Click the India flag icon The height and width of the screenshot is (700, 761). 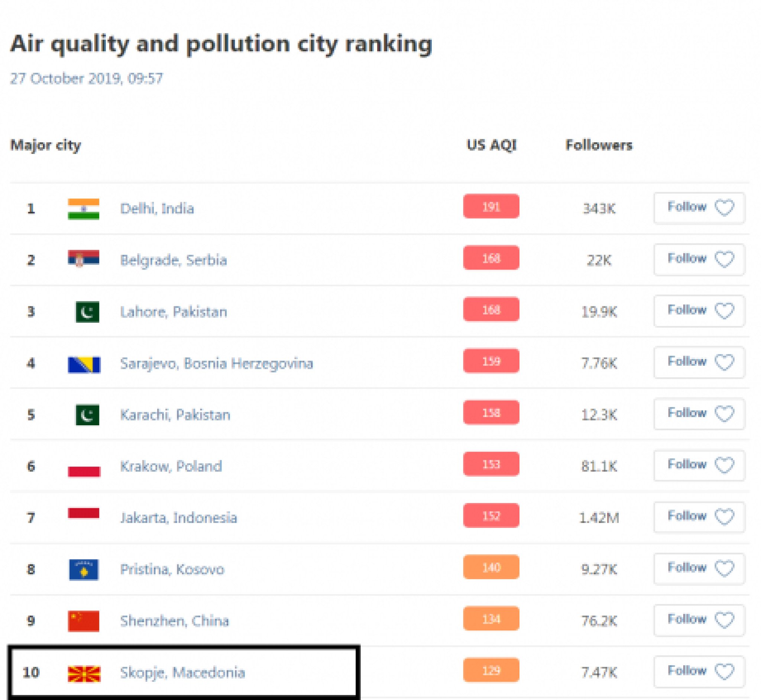click(x=83, y=209)
